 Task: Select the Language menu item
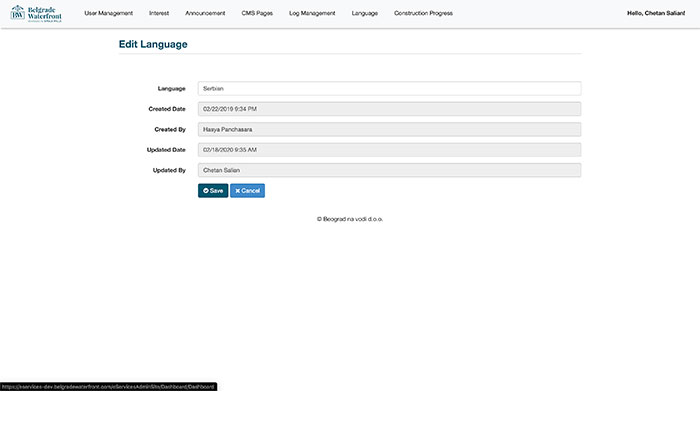[365, 13]
